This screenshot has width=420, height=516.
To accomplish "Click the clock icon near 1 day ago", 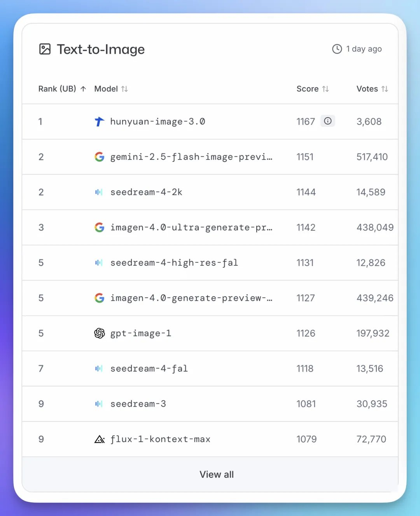I will tap(337, 49).
